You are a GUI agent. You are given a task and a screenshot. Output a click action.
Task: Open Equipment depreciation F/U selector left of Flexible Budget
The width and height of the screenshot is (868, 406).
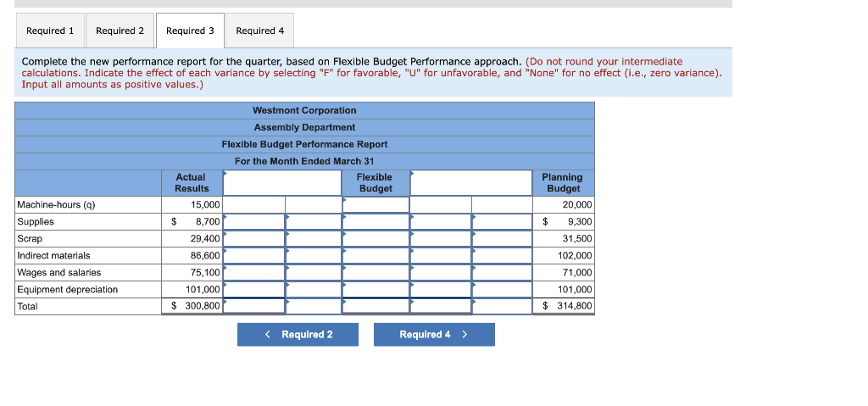coord(314,289)
